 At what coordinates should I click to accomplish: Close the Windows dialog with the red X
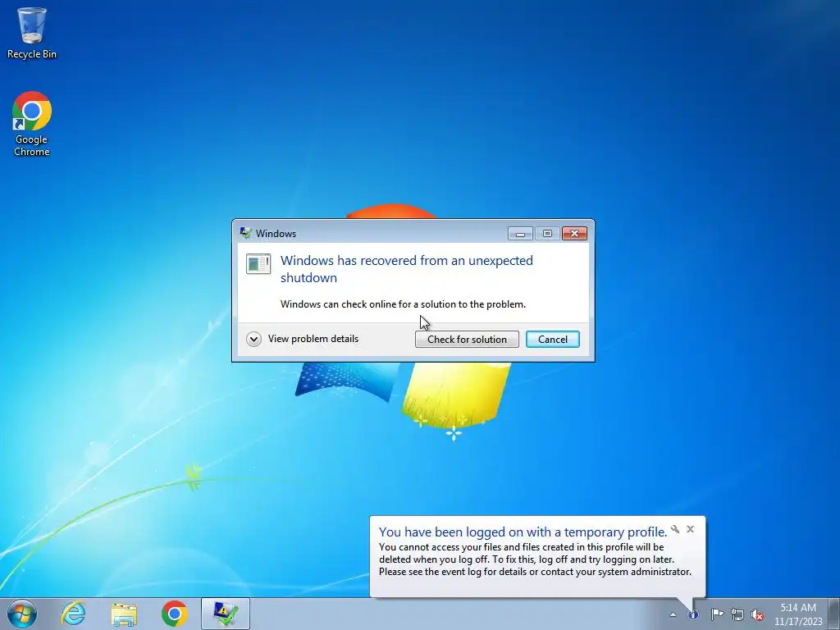pos(574,233)
